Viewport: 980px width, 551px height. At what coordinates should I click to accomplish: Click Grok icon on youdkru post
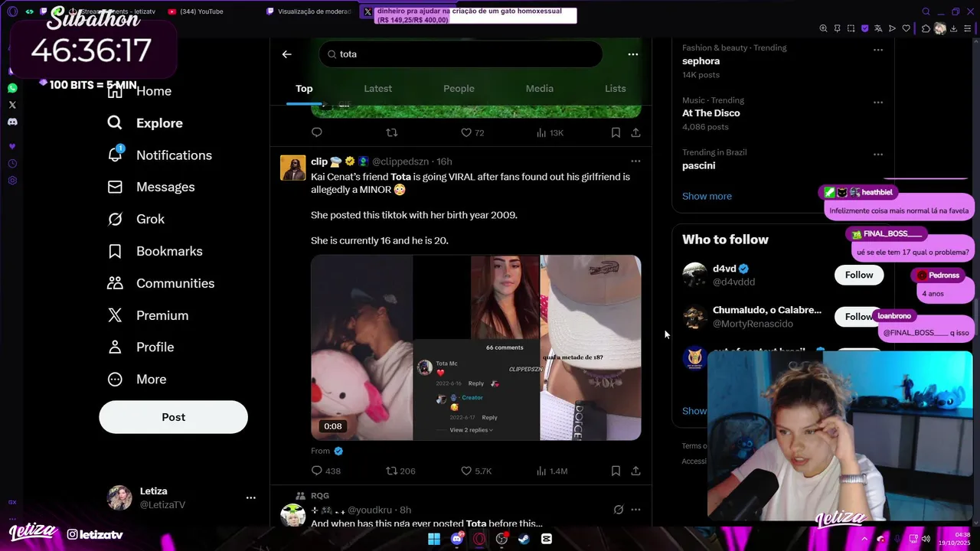pos(618,510)
